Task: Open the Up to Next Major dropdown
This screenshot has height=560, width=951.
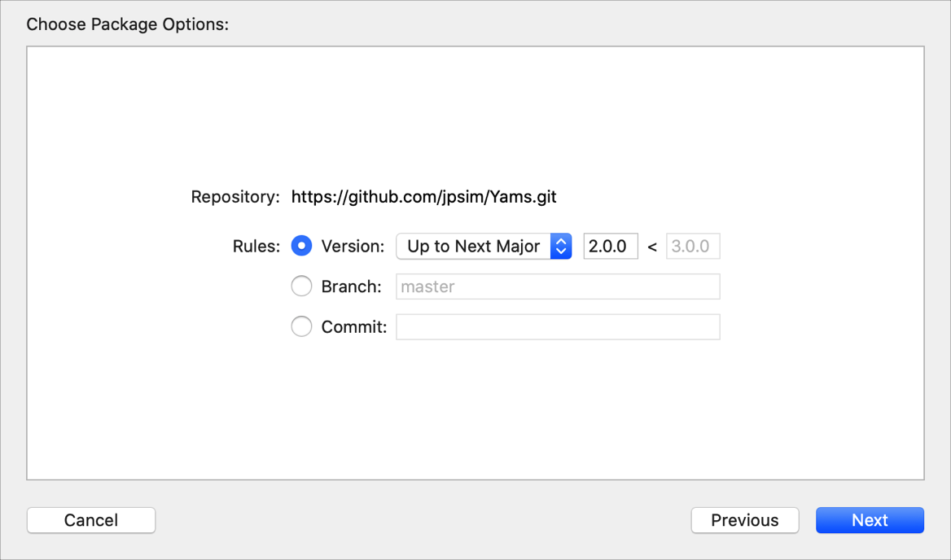Action: [x=474, y=246]
